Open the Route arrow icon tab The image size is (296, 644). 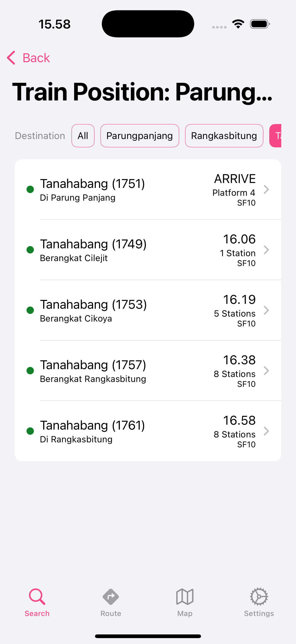[111, 597]
